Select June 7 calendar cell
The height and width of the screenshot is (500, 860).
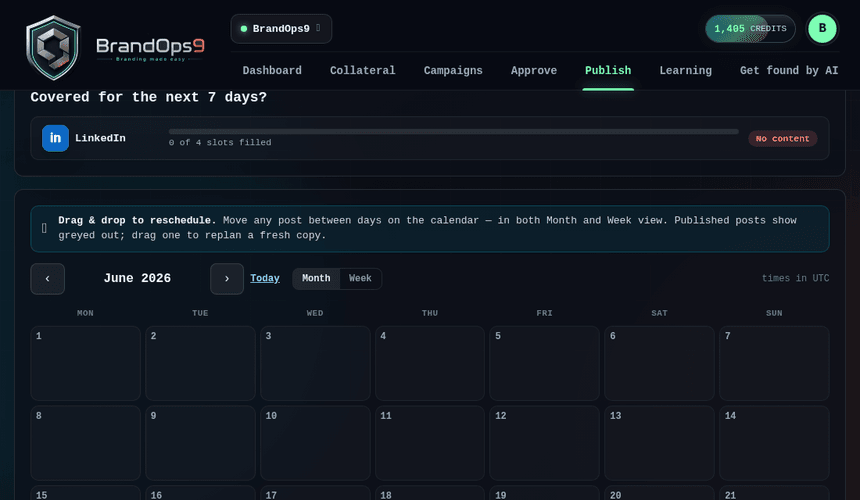(x=774, y=363)
